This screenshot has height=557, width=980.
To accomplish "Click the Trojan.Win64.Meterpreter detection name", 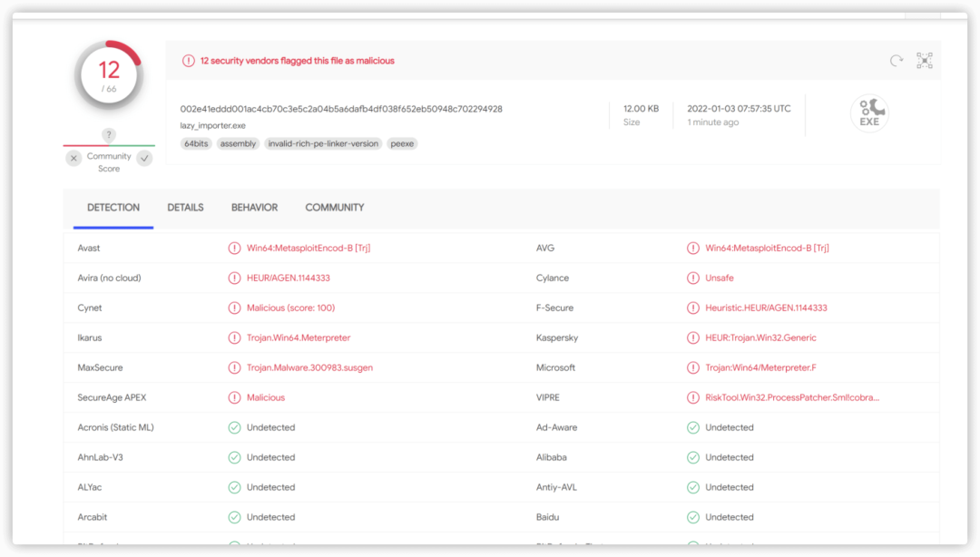I will click(x=299, y=338).
